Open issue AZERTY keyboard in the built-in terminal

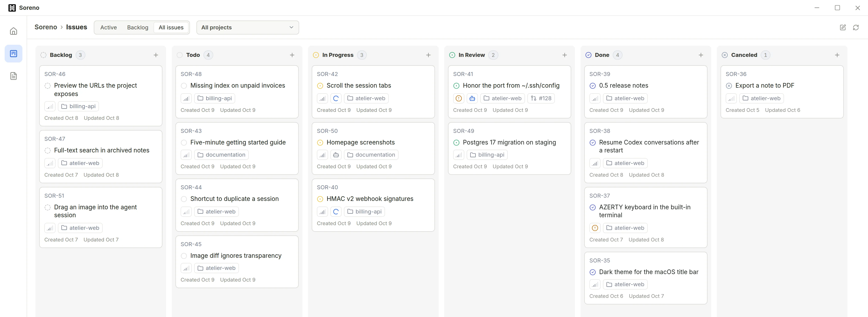coord(645,211)
